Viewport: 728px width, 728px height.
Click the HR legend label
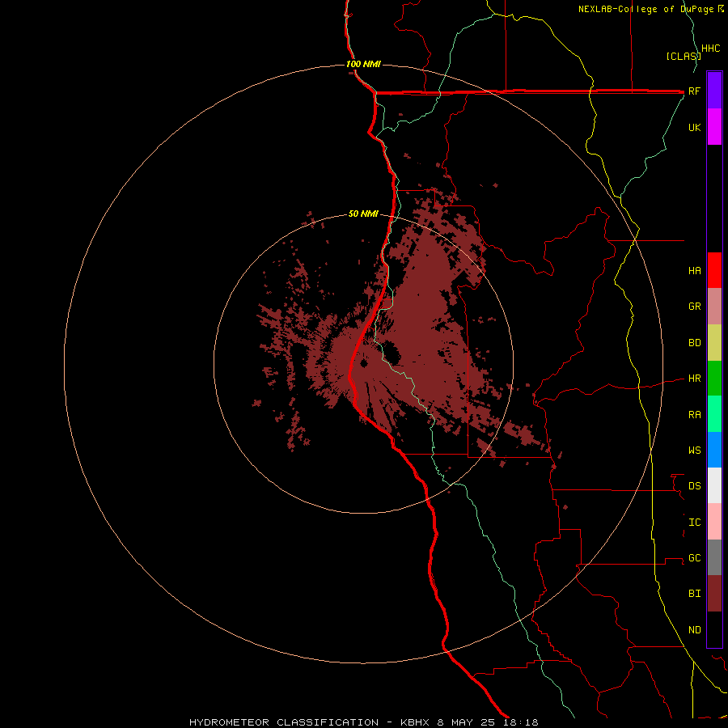694,379
